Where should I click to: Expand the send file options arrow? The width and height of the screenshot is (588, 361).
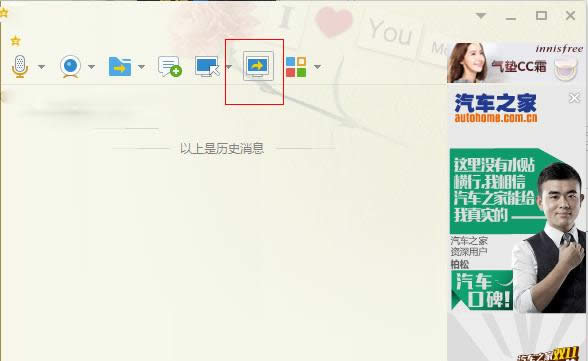coord(141,67)
